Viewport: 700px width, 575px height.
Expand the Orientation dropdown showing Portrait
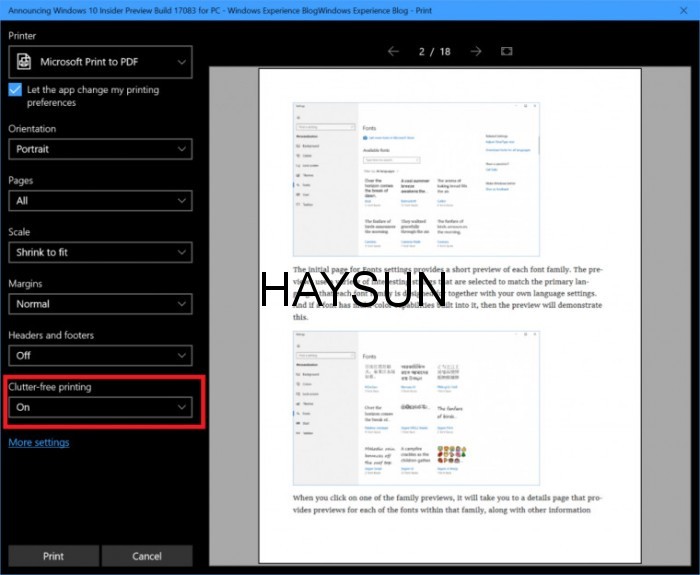point(100,149)
